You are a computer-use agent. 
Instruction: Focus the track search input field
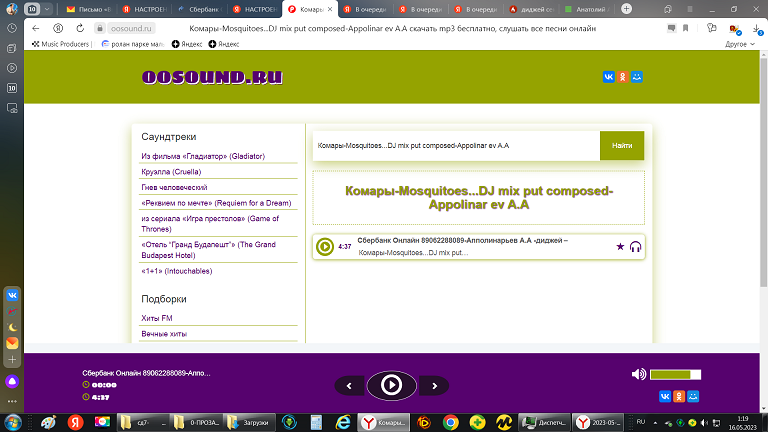456,145
